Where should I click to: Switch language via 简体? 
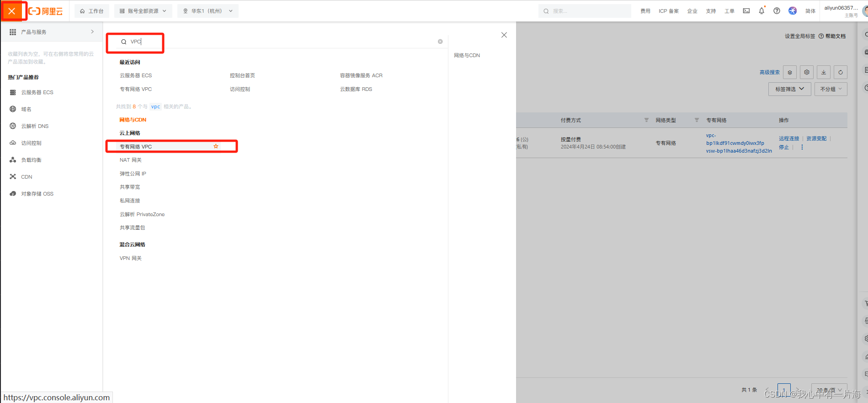pos(810,11)
